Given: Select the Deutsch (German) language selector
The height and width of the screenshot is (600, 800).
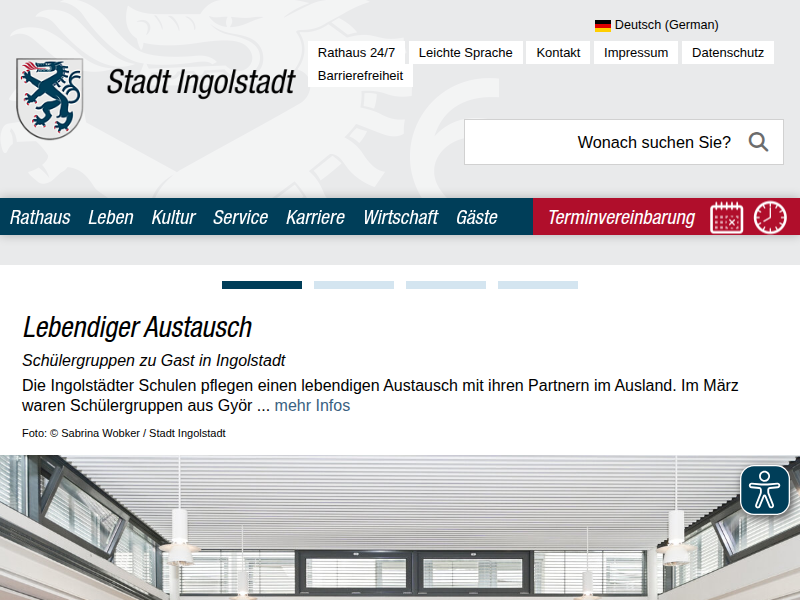Looking at the screenshot, I should pyautogui.click(x=666, y=25).
